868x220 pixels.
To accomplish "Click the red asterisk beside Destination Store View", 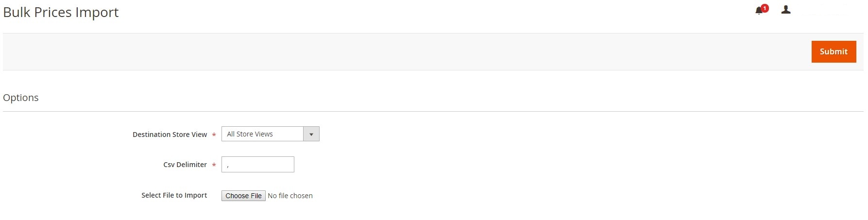I will click(x=214, y=135).
